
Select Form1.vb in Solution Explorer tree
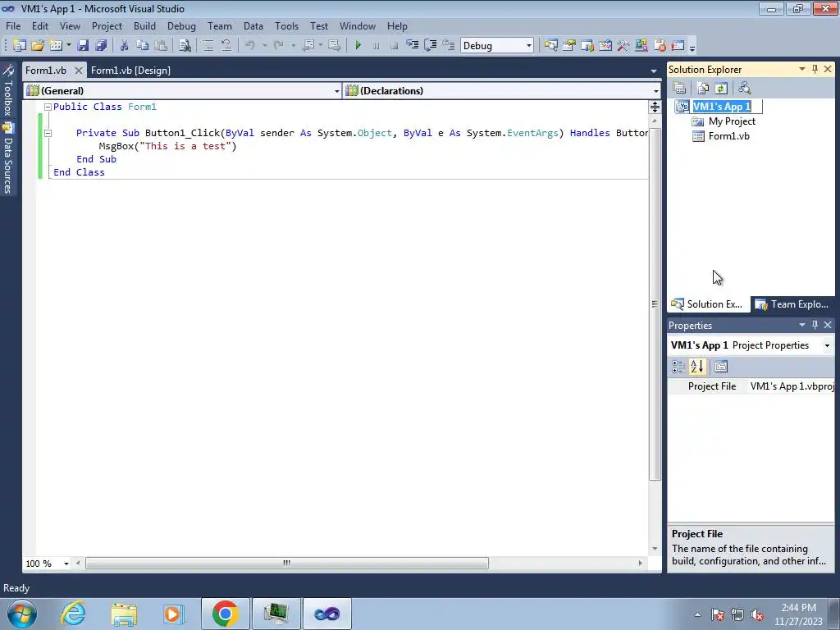coord(728,136)
